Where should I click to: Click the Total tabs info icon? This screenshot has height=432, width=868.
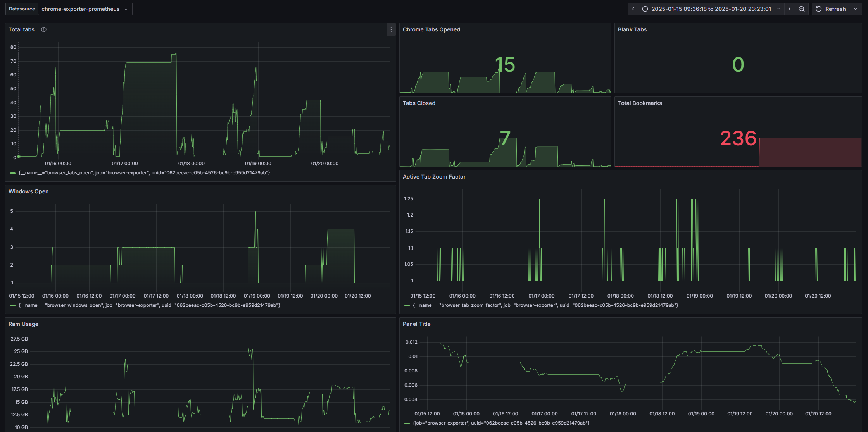[44, 29]
